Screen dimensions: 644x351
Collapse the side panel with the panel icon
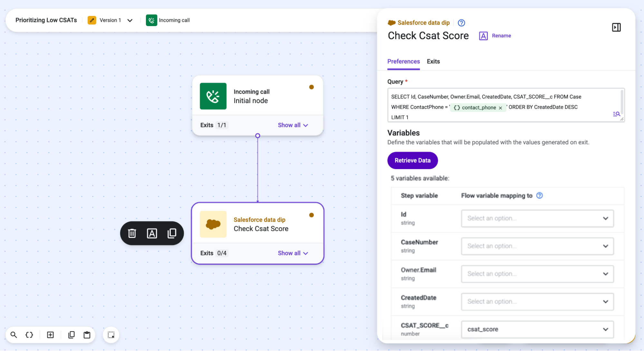click(616, 27)
